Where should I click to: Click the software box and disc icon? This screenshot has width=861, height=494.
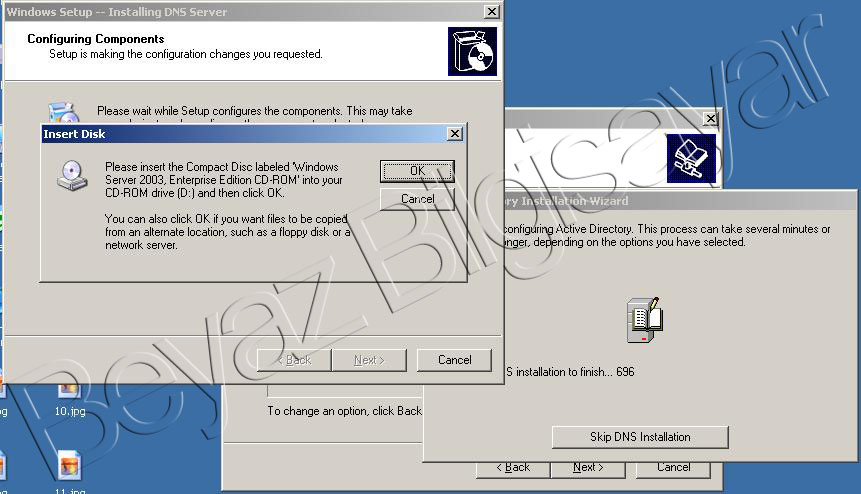point(472,52)
